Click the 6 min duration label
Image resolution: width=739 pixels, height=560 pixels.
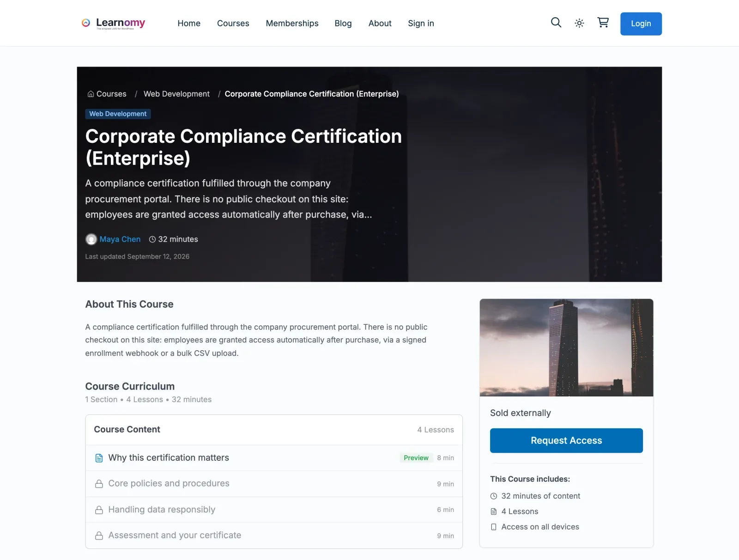[445, 510]
